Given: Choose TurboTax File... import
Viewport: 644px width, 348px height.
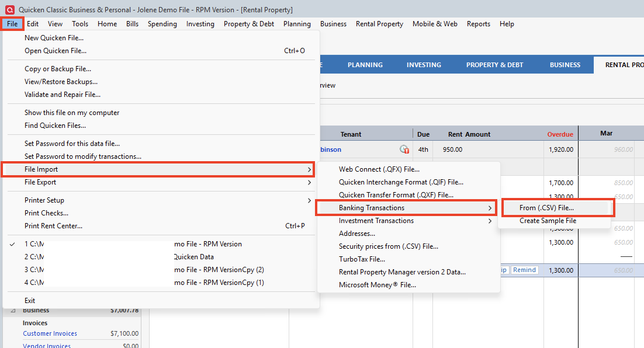Looking at the screenshot, I should pyautogui.click(x=408, y=259).
